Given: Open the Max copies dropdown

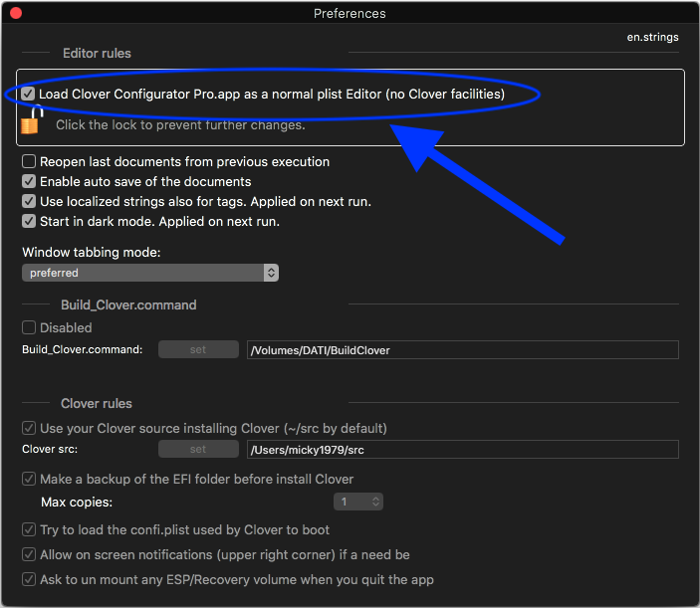Looking at the screenshot, I should (358, 502).
